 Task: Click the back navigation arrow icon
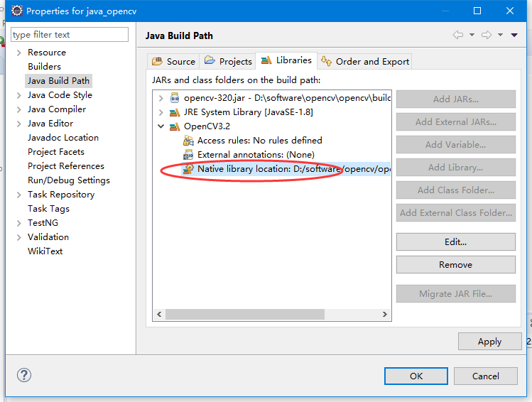[x=458, y=35]
